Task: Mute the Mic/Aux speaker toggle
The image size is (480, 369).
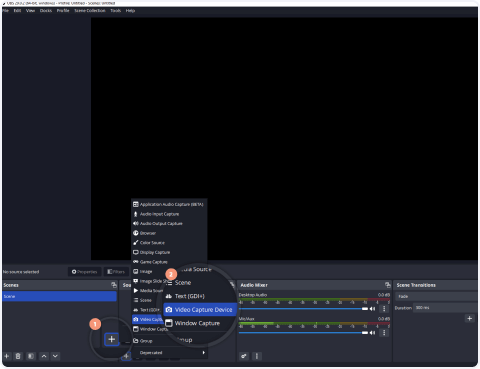Action: [372, 333]
